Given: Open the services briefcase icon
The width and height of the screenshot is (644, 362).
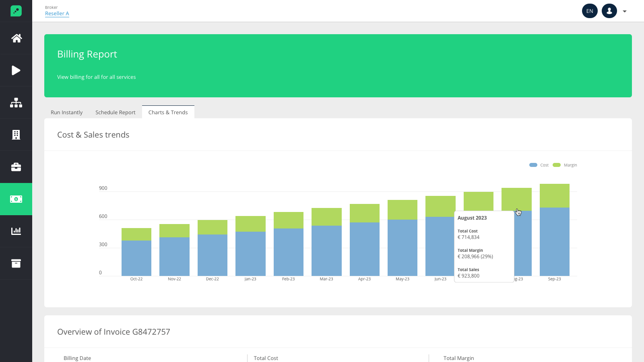Looking at the screenshot, I should point(16,167).
